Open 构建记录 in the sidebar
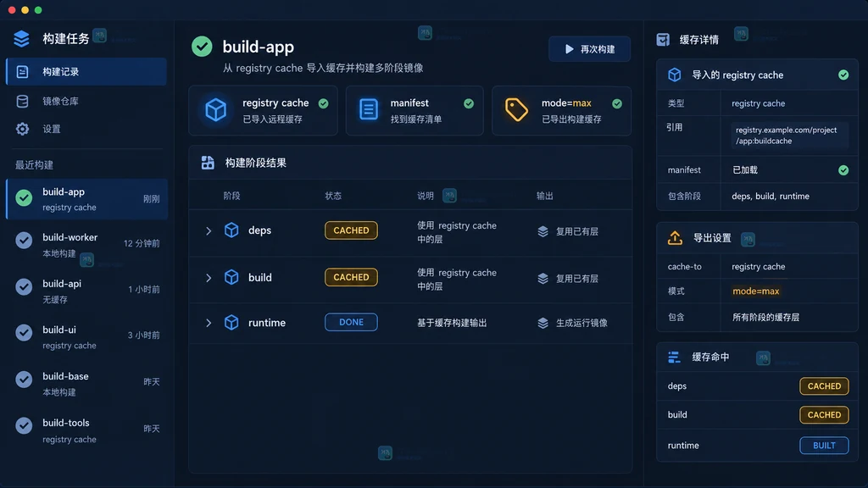Image resolution: width=868 pixels, height=488 pixels. coord(86,72)
